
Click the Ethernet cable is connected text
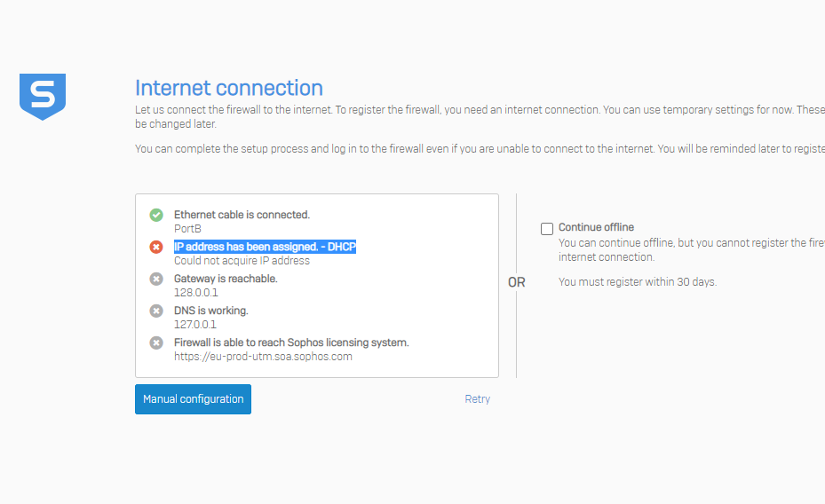click(242, 215)
